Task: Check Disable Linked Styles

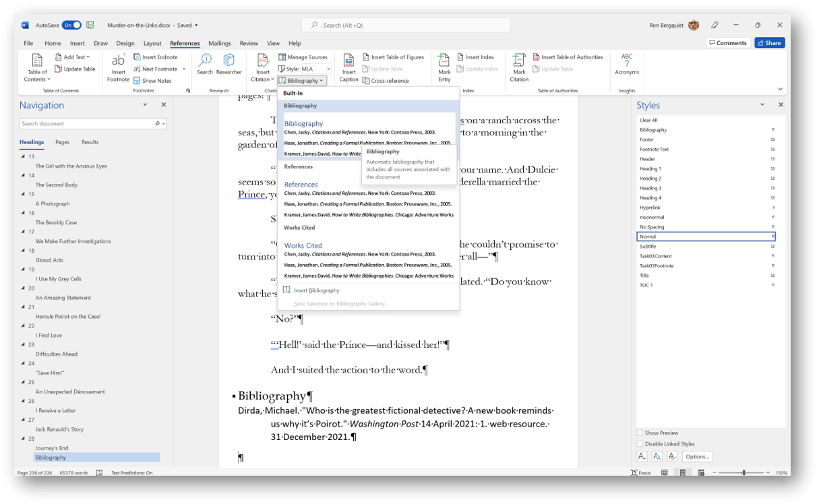Action: click(x=639, y=443)
